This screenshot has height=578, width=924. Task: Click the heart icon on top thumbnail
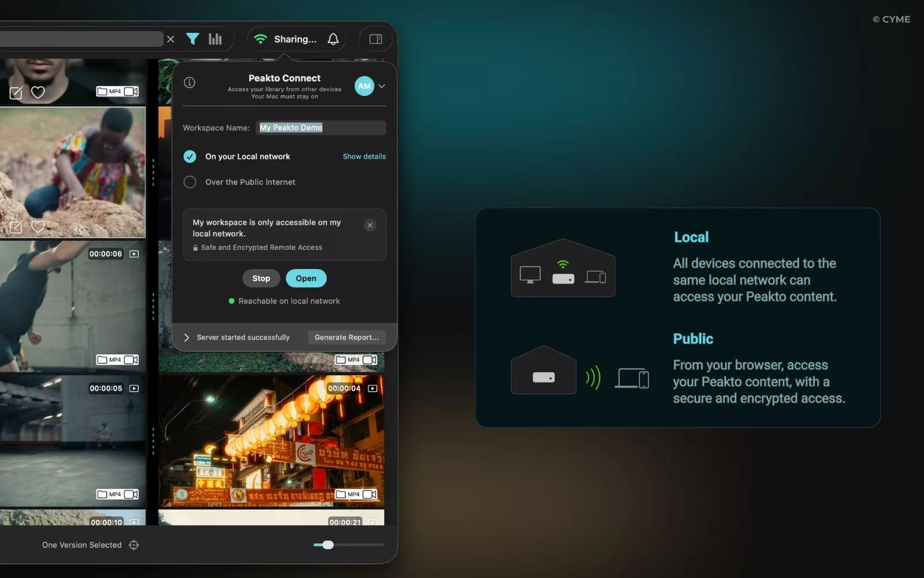38,92
